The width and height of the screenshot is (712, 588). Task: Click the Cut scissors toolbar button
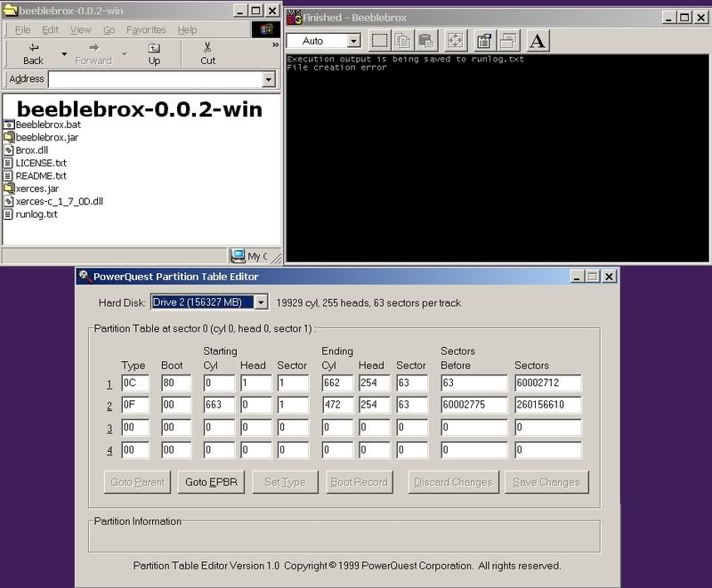pyautogui.click(x=207, y=53)
